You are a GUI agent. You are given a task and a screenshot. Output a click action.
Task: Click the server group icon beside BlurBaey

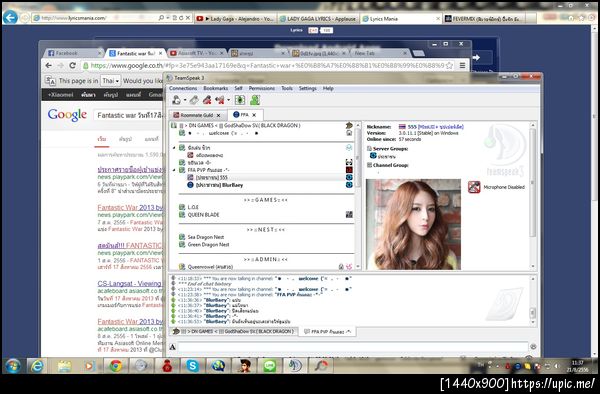[x=349, y=185]
